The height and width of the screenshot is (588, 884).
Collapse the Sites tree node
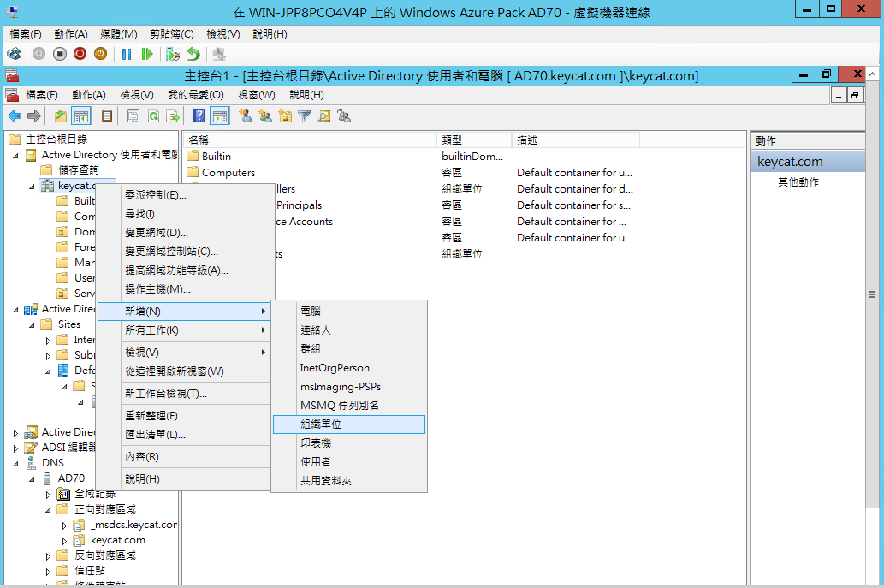[x=32, y=325]
